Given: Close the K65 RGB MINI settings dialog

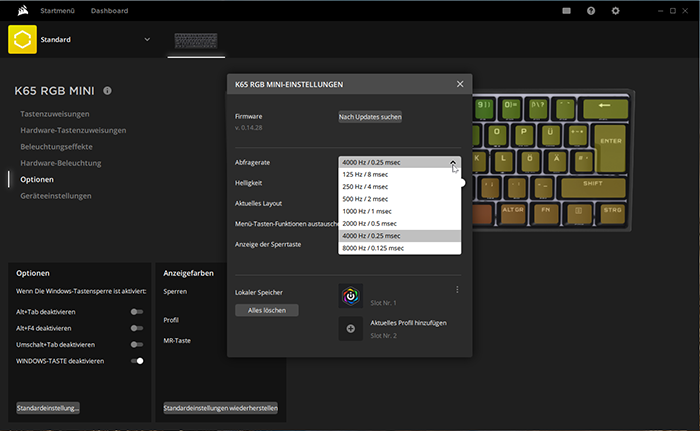Looking at the screenshot, I should [460, 84].
